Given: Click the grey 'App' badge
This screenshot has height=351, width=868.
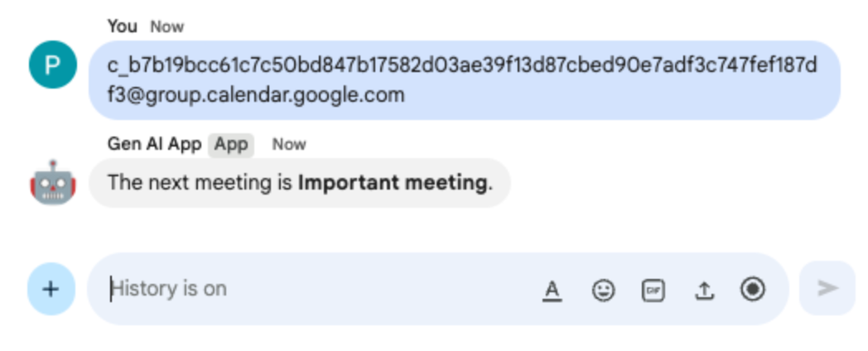Looking at the screenshot, I should click(231, 144).
